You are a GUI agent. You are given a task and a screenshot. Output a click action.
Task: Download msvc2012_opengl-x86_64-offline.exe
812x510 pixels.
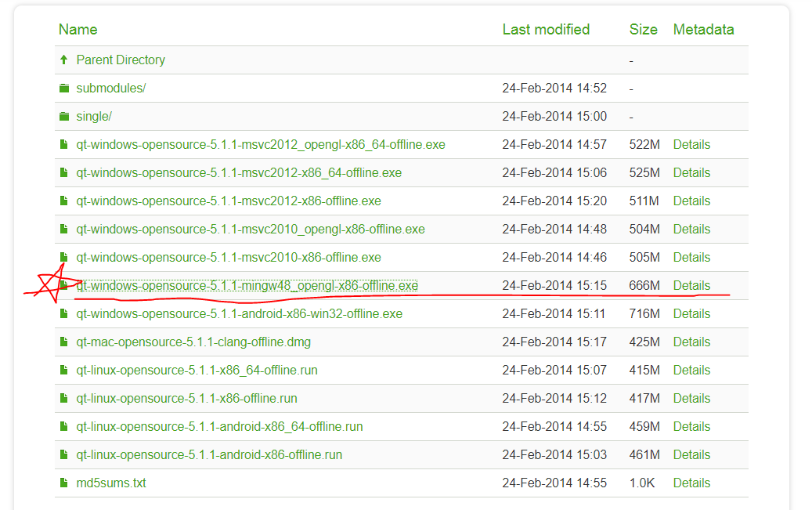(261, 145)
